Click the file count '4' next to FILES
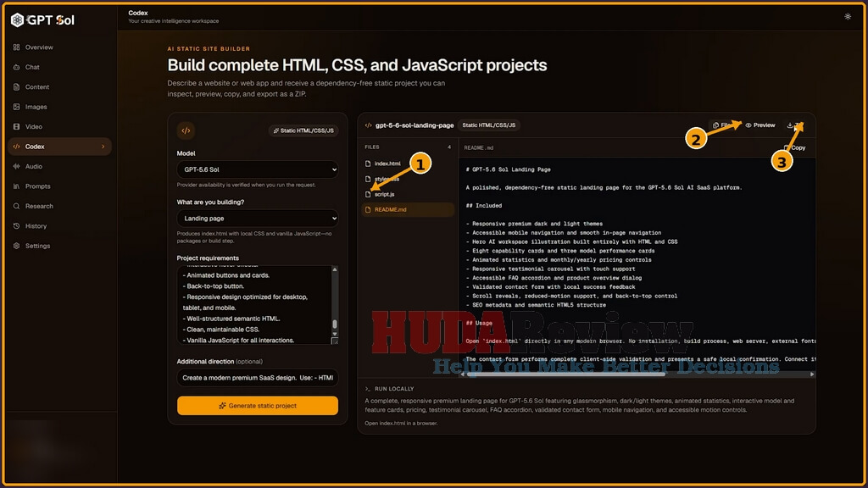Image resolution: width=868 pixels, height=488 pixels. point(449,147)
